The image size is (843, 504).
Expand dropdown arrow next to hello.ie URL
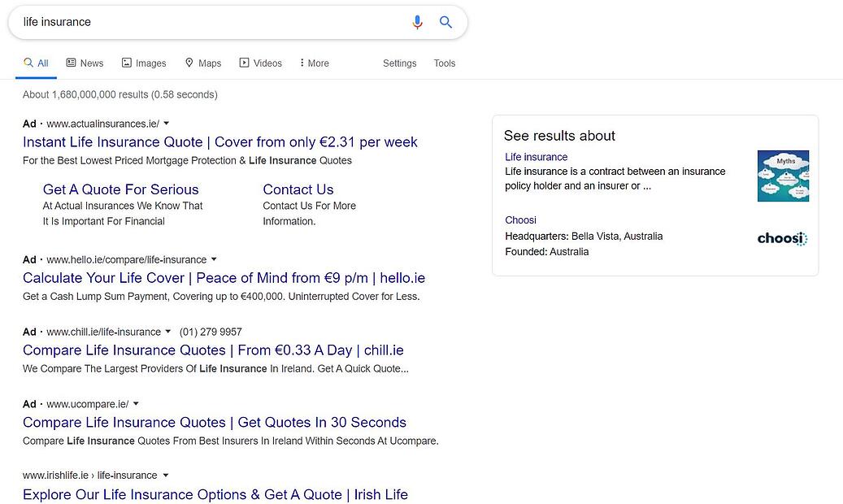214,259
